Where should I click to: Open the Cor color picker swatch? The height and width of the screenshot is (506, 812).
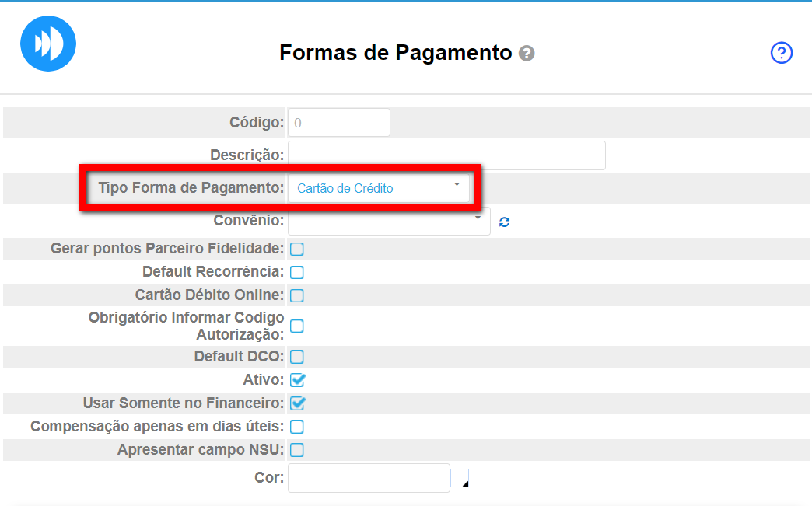[x=460, y=478]
